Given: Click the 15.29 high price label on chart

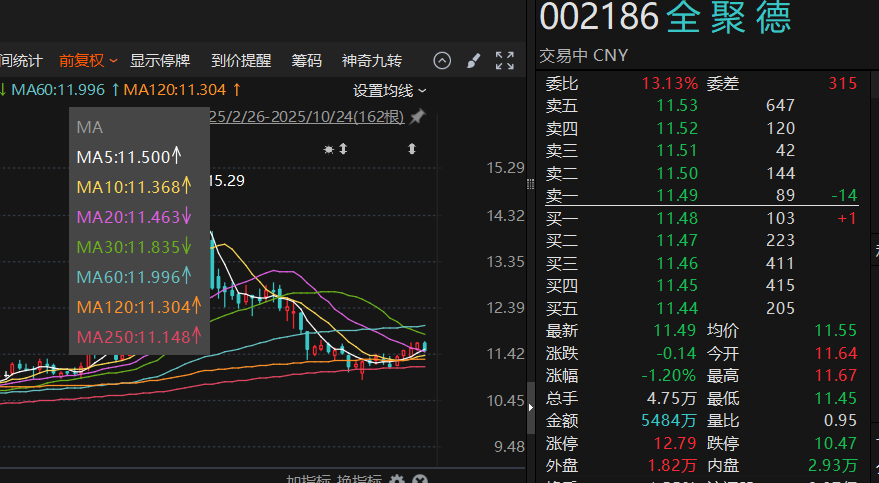Looking at the screenshot, I should point(226,180).
